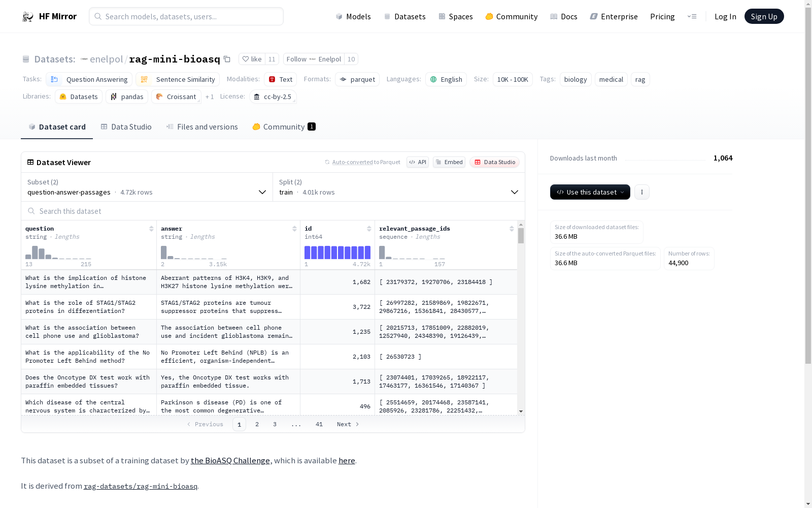Go to page 41 of dataset rows

tap(319, 424)
